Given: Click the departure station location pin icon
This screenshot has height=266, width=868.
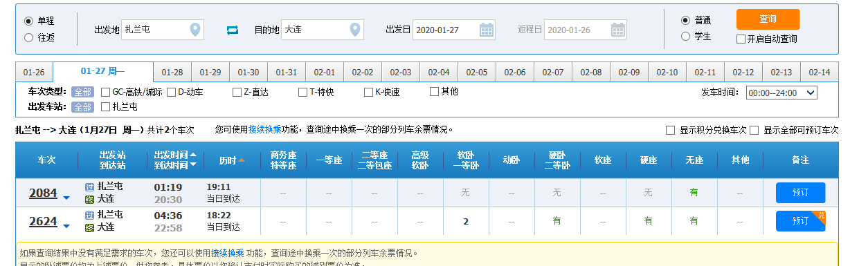Looking at the screenshot, I should [x=196, y=30].
